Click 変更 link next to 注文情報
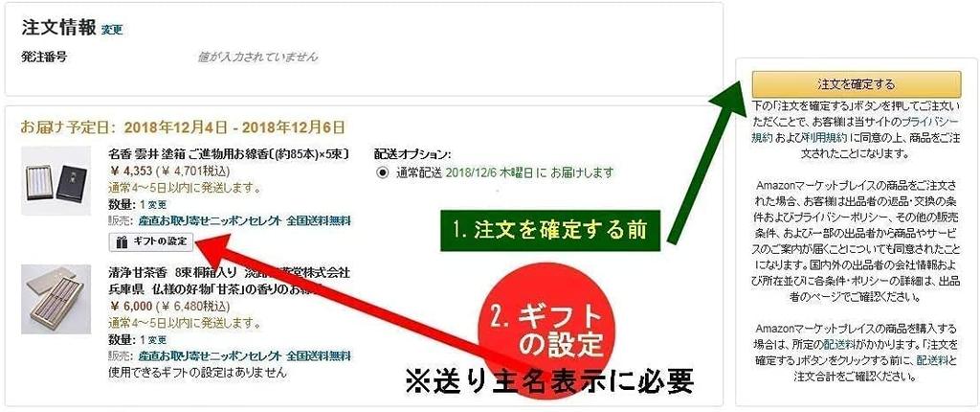 tap(112, 30)
